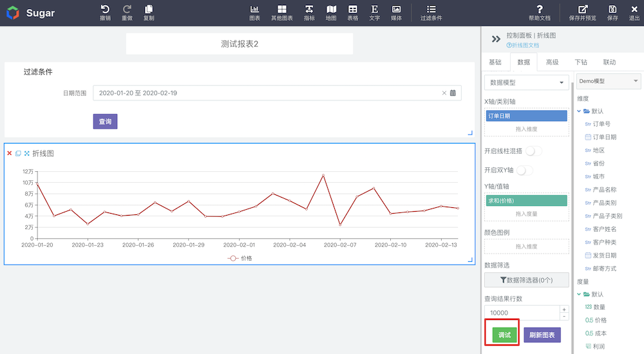The height and width of the screenshot is (354, 644).
Task: Select the 订单日期 X-axis field chip
Action: (527, 116)
